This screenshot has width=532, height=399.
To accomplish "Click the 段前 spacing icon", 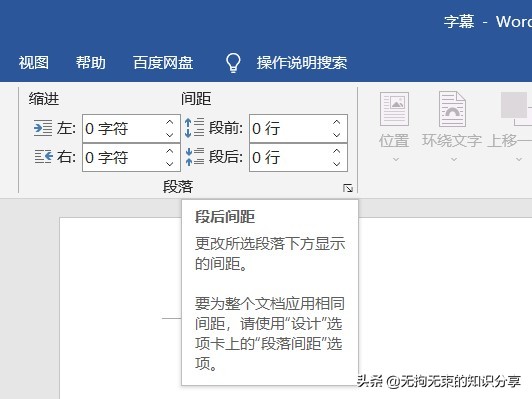I will click(x=194, y=128).
